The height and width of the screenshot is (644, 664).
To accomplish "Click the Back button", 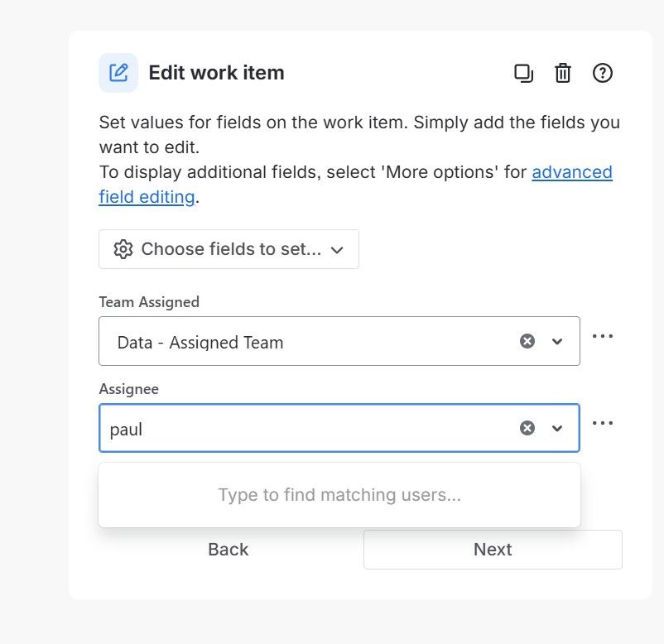I will coord(229,550).
